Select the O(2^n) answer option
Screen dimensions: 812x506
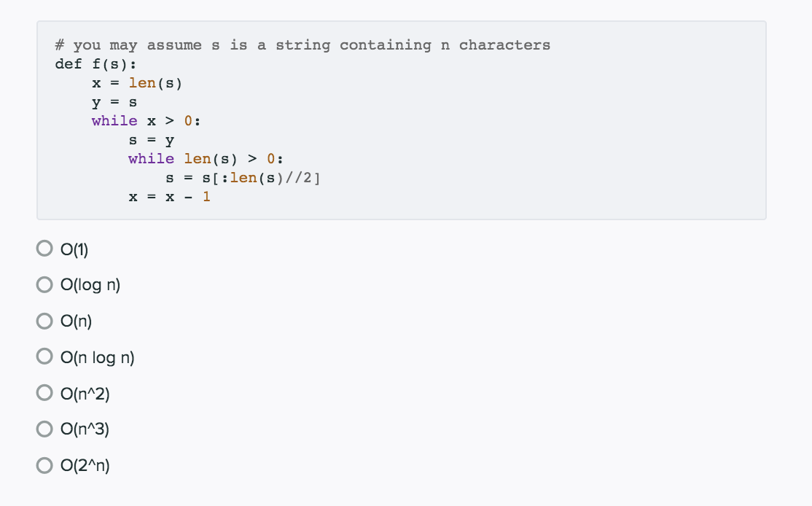tap(44, 464)
